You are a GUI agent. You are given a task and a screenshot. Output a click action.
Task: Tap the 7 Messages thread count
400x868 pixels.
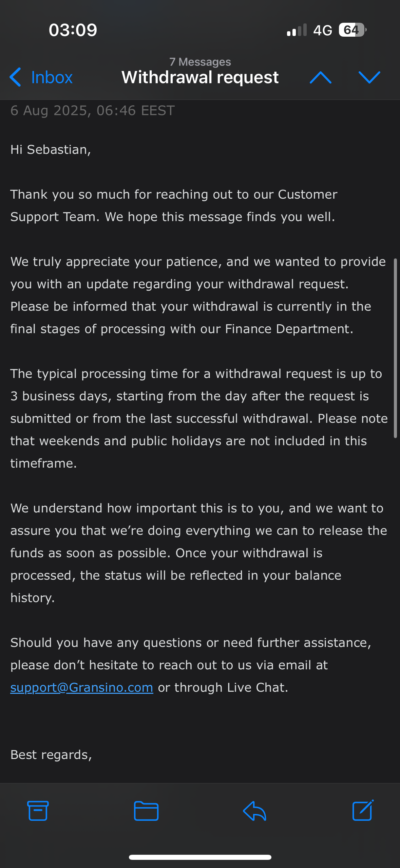point(200,62)
